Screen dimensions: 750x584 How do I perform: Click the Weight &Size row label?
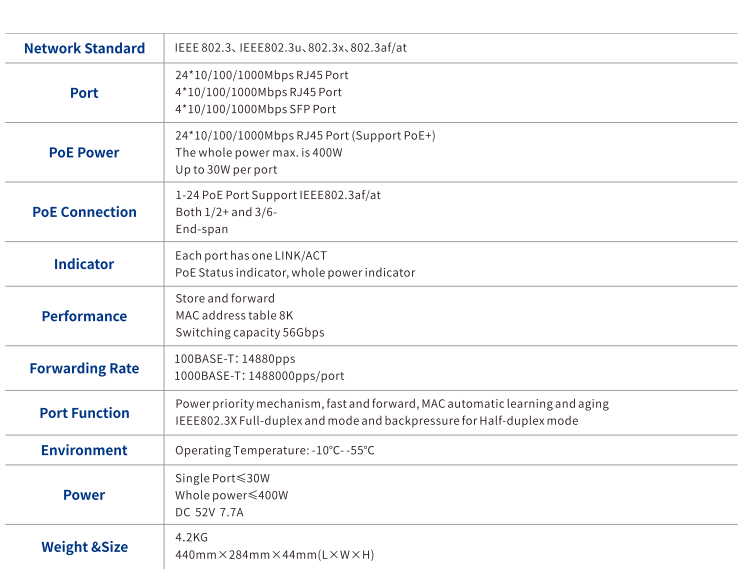point(84,547)
